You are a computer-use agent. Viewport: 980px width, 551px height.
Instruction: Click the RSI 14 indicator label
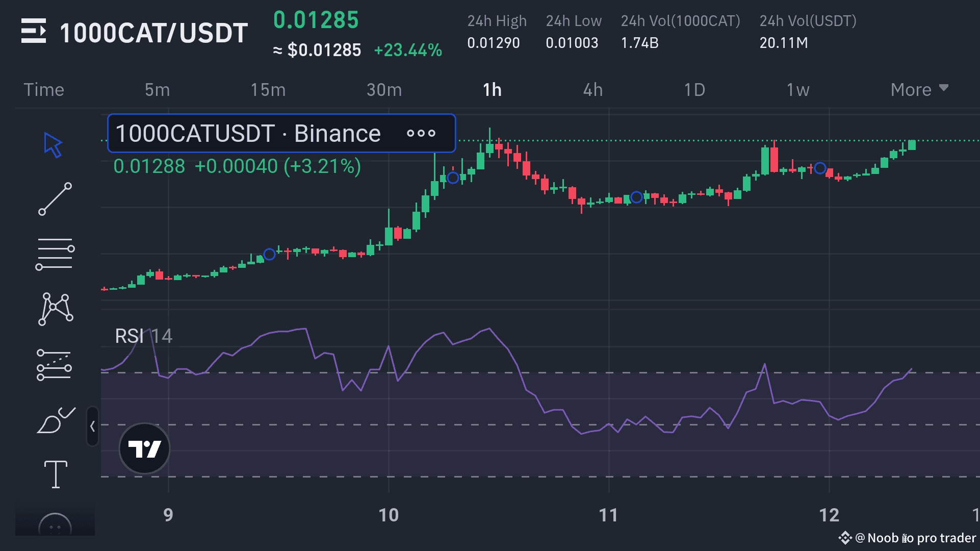pos(143,336)
